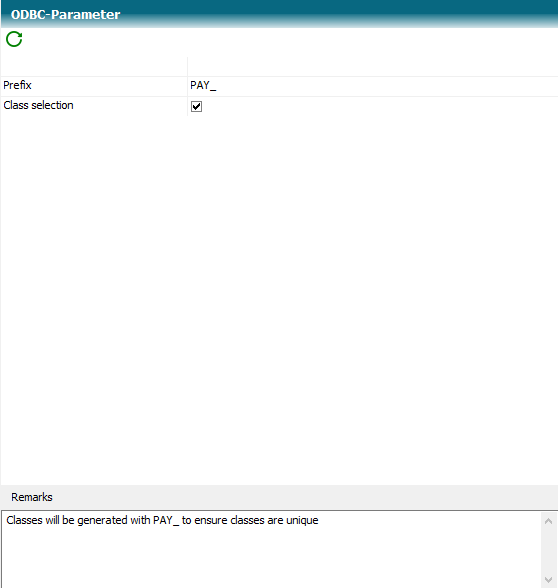Click inside the Remarks text box
Viewport: 558px width, 588px height.
click(x=271, y=549)
